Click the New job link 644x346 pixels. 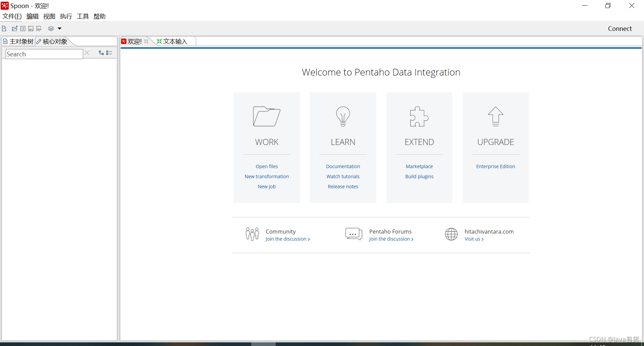[267, 187]
